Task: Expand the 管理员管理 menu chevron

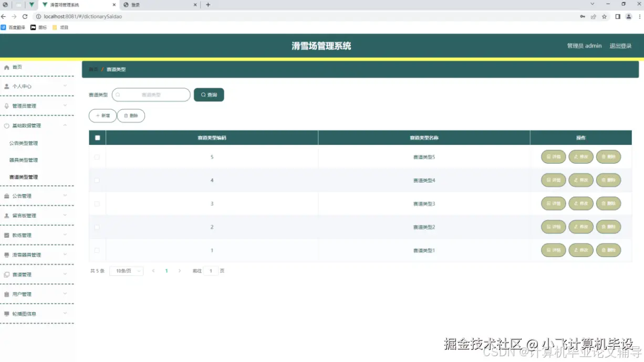Action: tap(65, 105)
